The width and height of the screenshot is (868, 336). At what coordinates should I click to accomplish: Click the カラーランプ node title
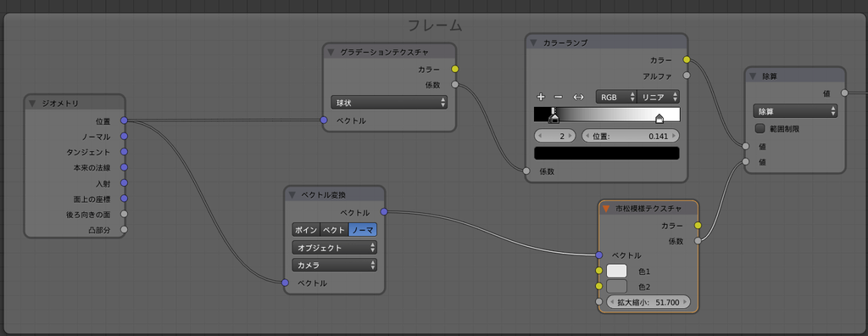pos(565,42)
